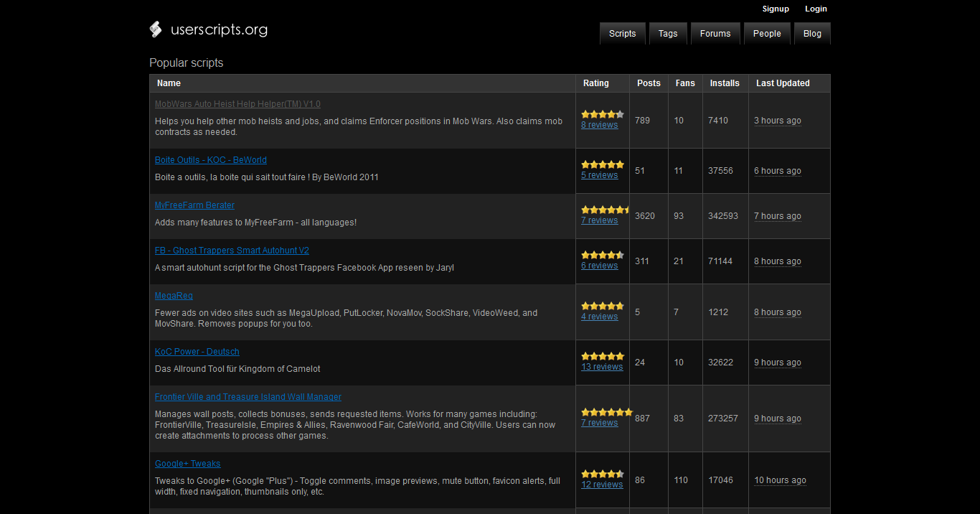This screenshot has height=514, width=980.
Task: Sort table by Installs column header
Action: [x=725, y=83]
